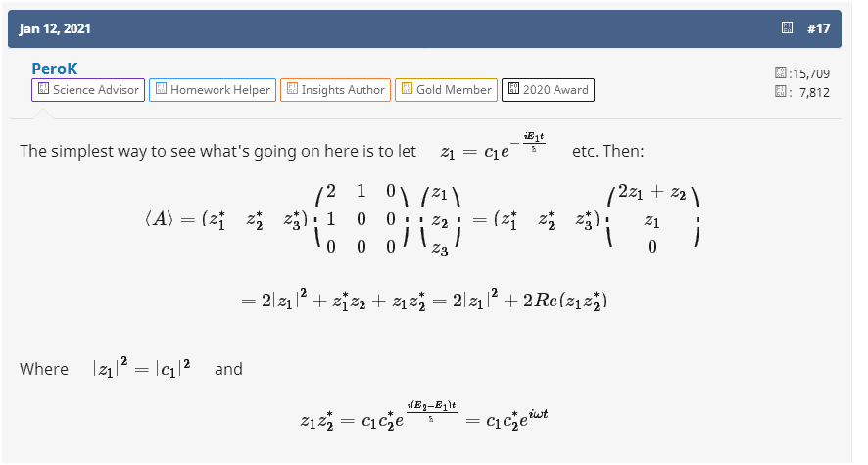Click the icon beside 15,709 count
Viewport: 868px width, 465px height.
click(781, 73)
